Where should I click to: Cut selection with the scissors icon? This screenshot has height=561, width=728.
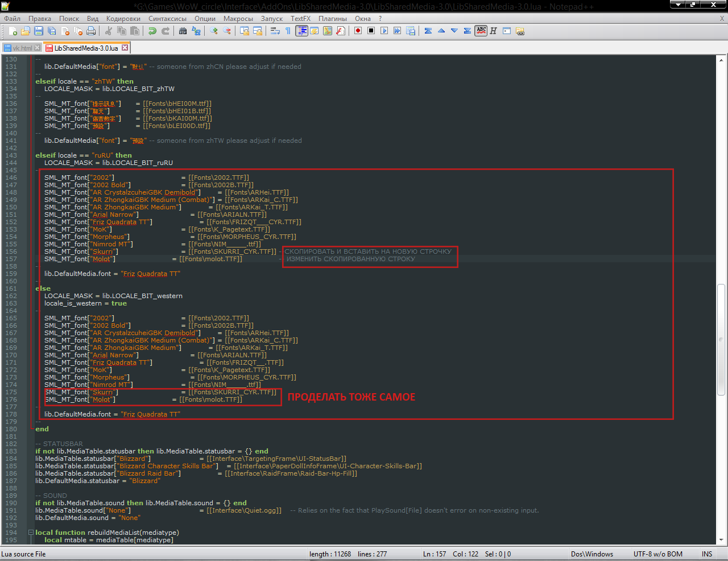(x=108, y=31)
